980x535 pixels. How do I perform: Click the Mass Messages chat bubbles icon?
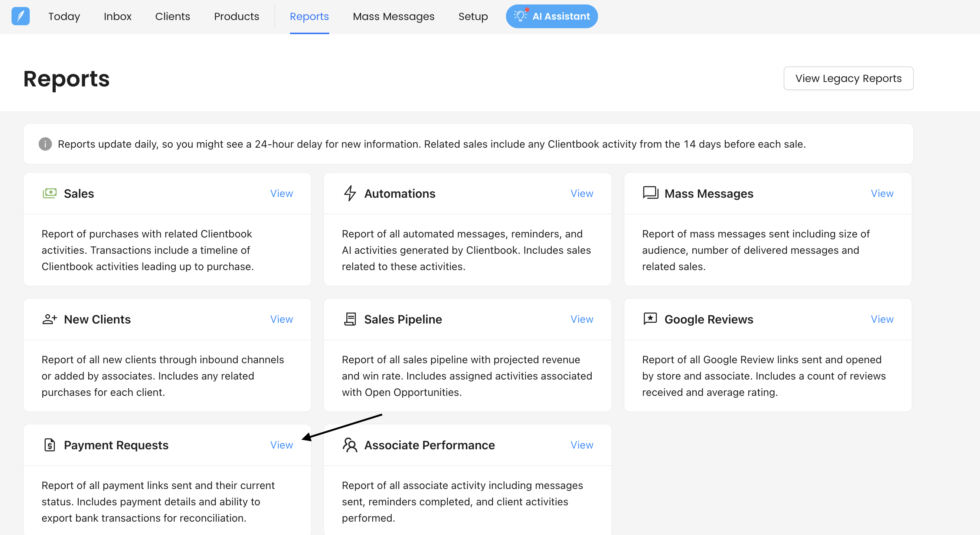click(650, 193)
